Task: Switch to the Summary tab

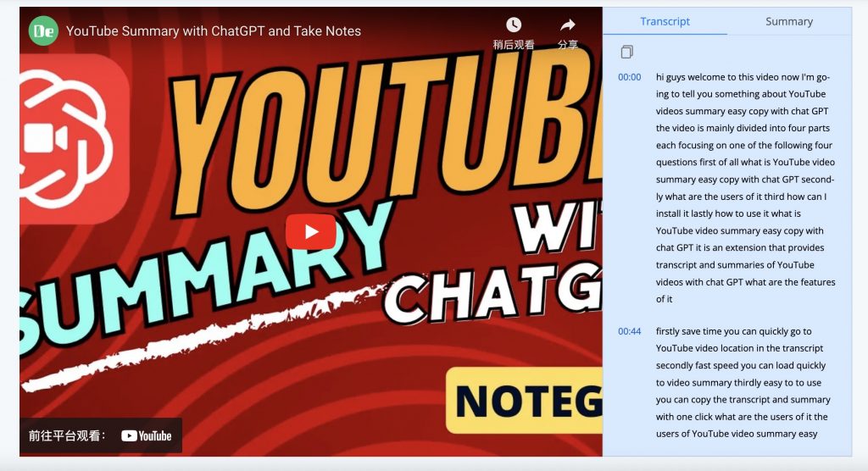Action: [x=789, y=21]
